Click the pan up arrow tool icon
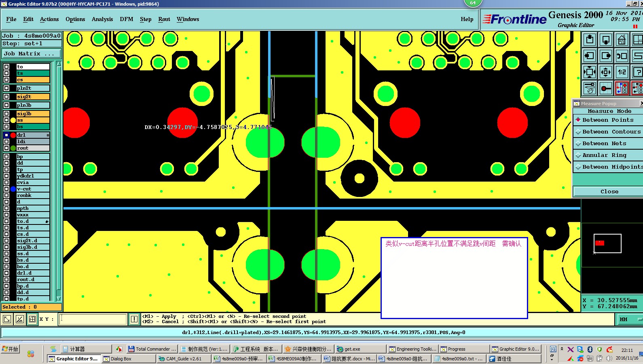 point(590,40)
